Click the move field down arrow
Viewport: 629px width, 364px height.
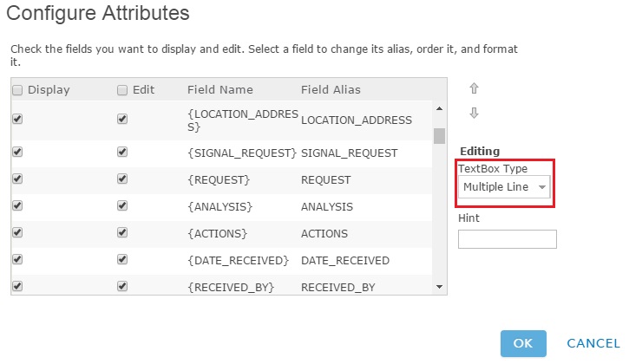tap(474, 113)
